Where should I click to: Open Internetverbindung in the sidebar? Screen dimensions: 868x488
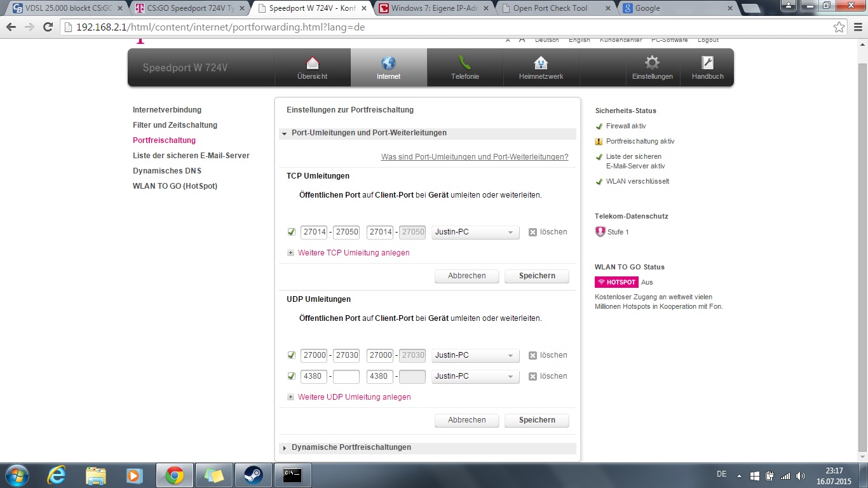(167, 110)
